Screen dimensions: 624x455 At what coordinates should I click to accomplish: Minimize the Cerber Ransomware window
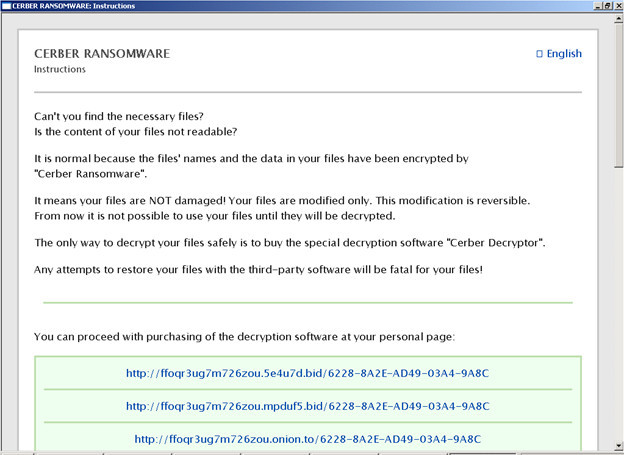coord(598,6)
